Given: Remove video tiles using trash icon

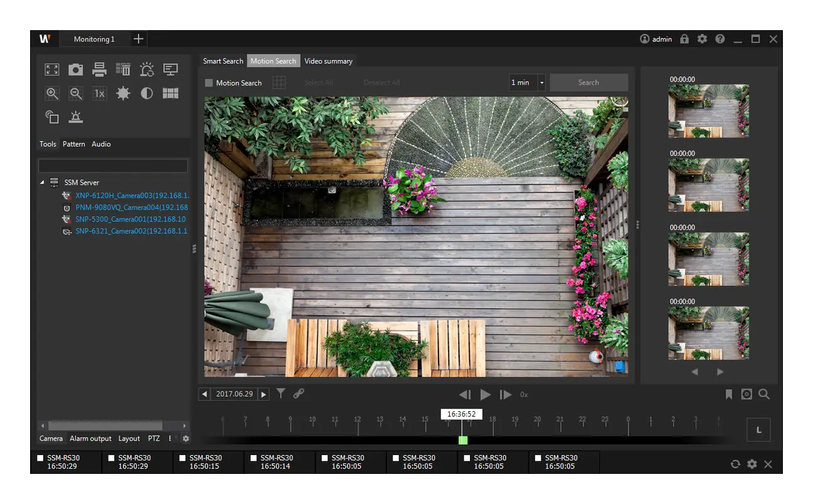Looking at the screenshot, I should coord(123,70).
